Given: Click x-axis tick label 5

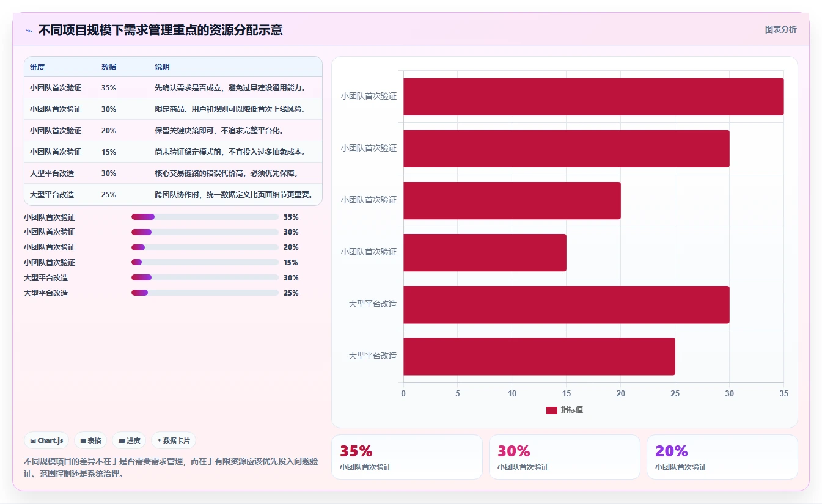Looking at the screenshot, I should point(458,393).
